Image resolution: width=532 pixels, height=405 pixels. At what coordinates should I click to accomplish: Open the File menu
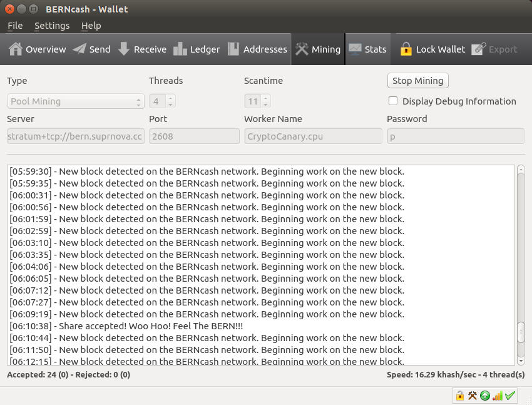coord(15,26)
